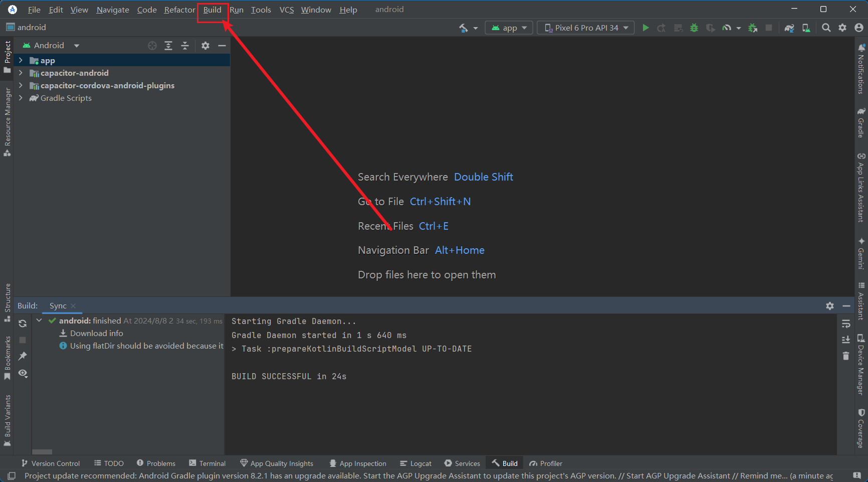This screenshot has width=868, height=482.
Task: Open IDE Settings gear in toolbar
Action: [842, 28]
